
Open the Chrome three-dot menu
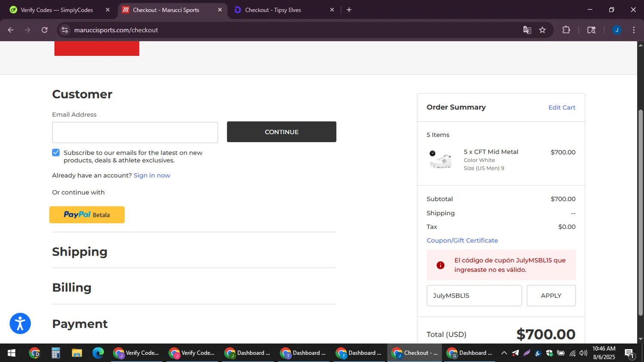[634, 30]
